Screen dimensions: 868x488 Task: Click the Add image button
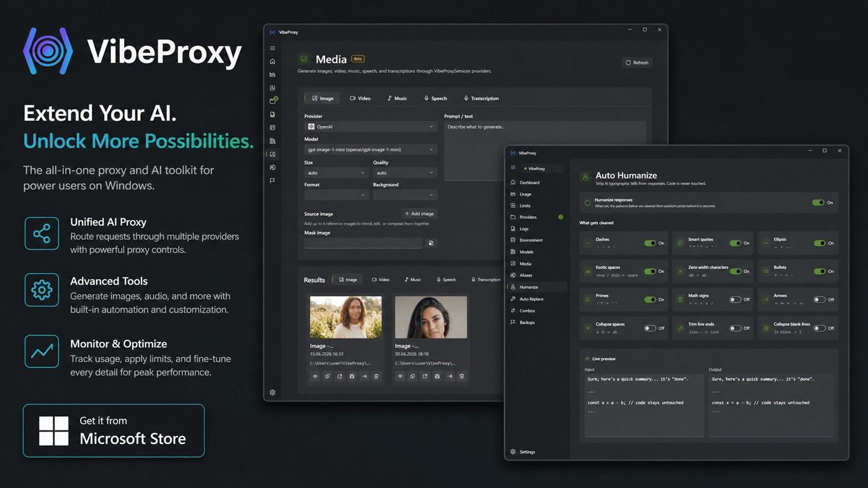[x=419, y=214]
